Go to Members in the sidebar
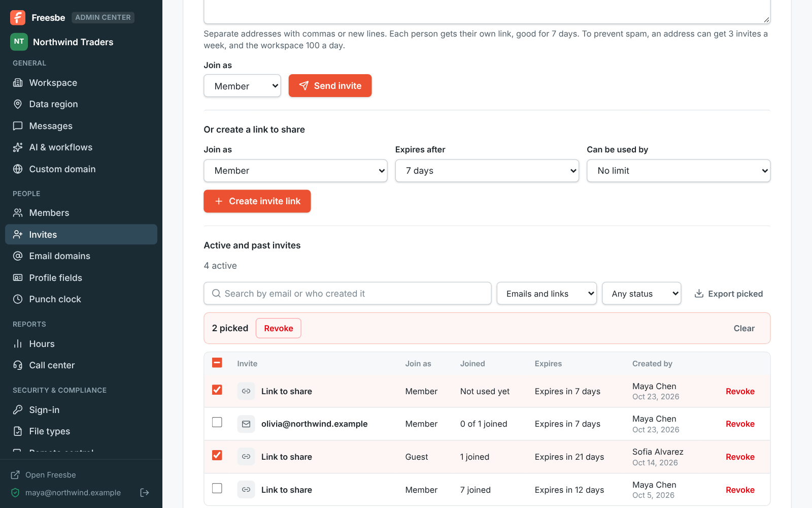The image size is (812, 508). coord(81,213)
